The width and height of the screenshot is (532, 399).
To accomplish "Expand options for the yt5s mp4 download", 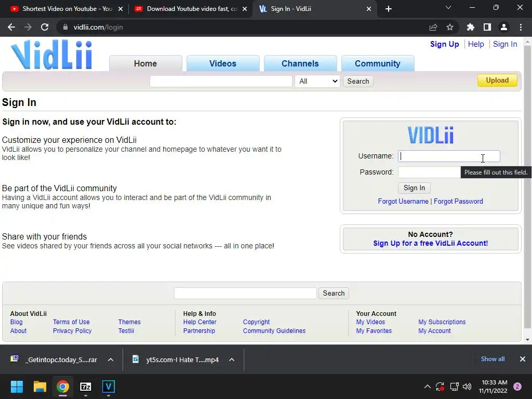I will 232,360.
